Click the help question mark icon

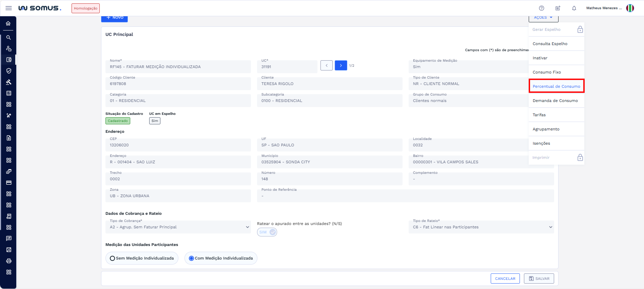coord(541,8)
